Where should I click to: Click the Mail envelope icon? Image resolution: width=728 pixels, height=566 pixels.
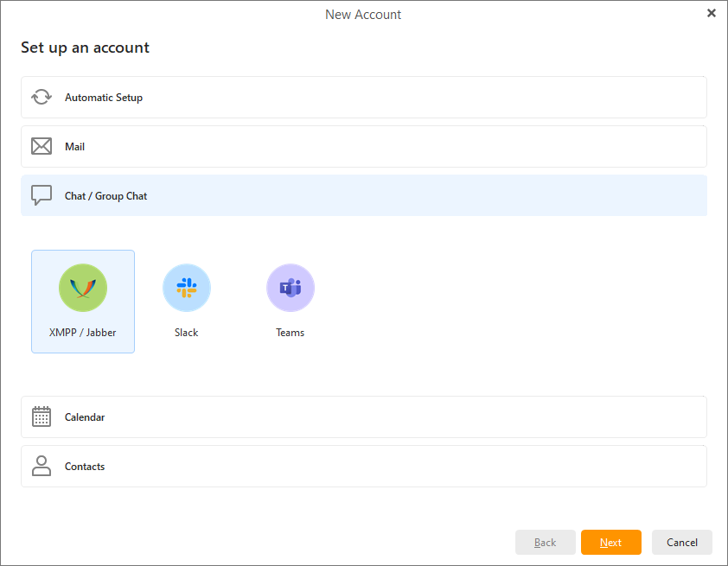pos(42,146)
